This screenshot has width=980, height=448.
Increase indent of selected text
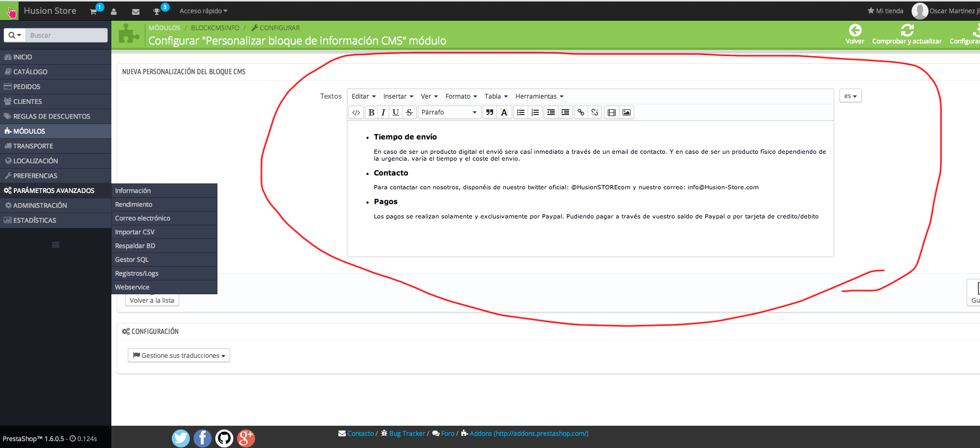pyautogui.click(x=565, y=112)
